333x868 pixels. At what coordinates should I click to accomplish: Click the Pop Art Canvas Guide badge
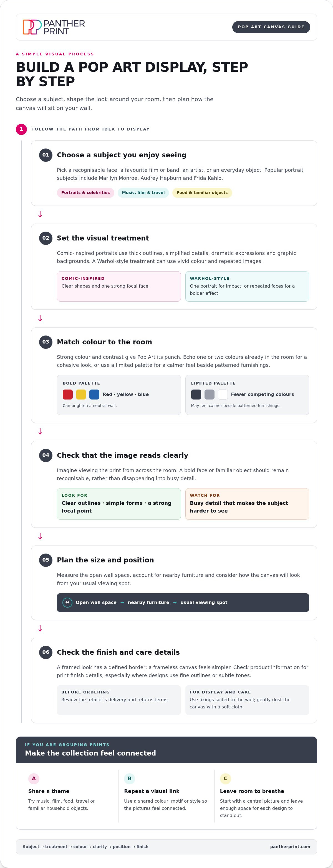pyautogui.click(x=271, y=27)
